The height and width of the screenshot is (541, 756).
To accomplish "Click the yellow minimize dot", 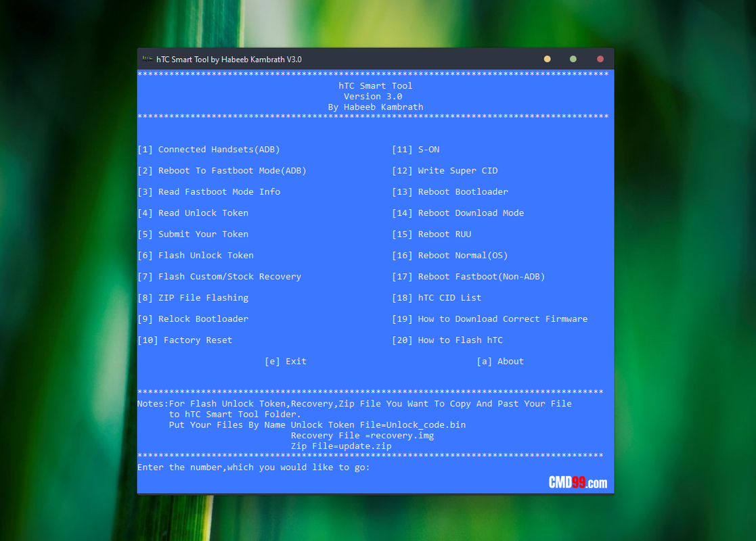I will coord(548,59).
